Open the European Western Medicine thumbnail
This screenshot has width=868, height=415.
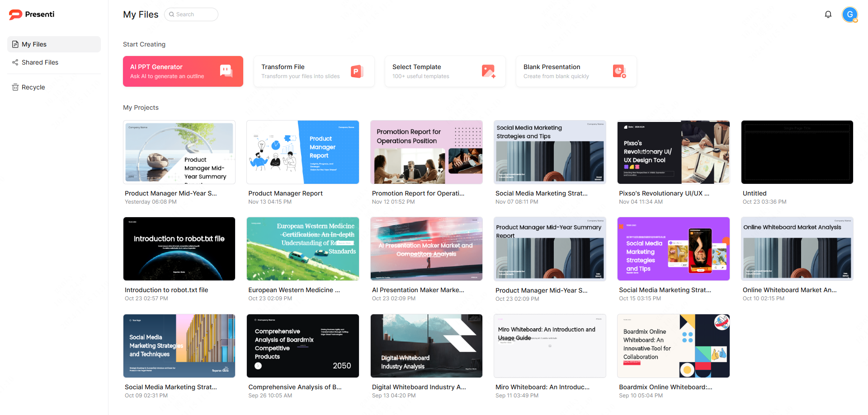303,249
